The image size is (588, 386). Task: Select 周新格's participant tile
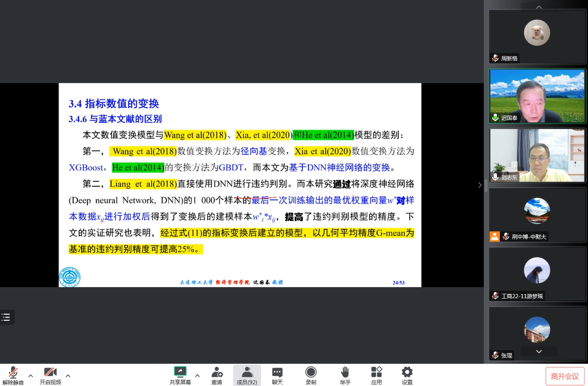coord(537,36)
